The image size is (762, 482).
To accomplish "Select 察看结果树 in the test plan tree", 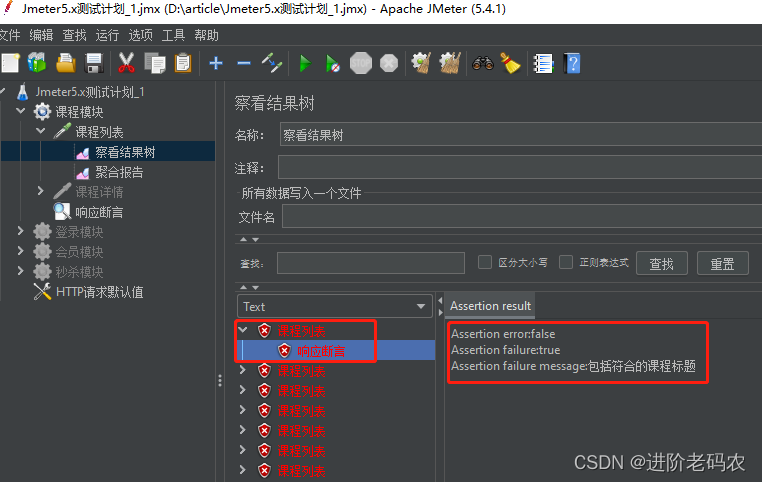I will coord(125,152).
